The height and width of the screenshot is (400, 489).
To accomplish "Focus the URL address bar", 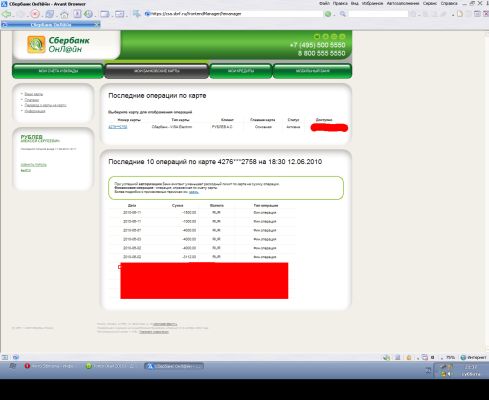I will [233, 14].
